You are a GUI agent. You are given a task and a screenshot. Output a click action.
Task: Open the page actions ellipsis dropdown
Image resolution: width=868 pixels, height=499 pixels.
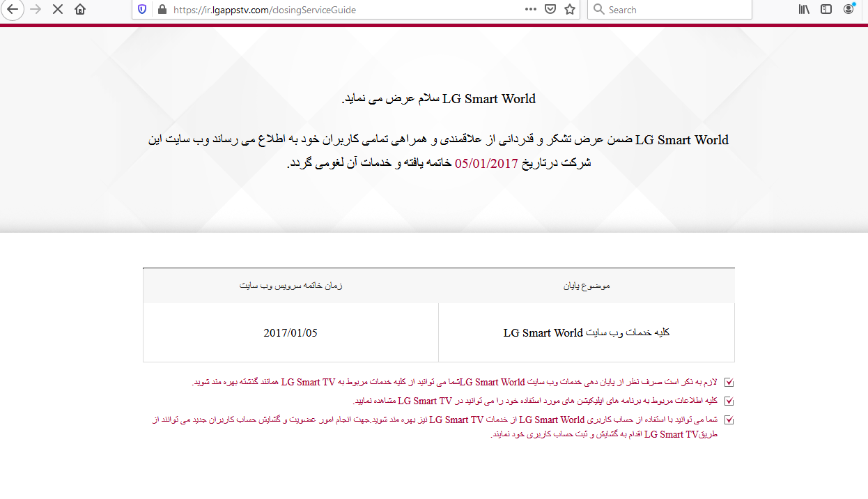(529, 9)
